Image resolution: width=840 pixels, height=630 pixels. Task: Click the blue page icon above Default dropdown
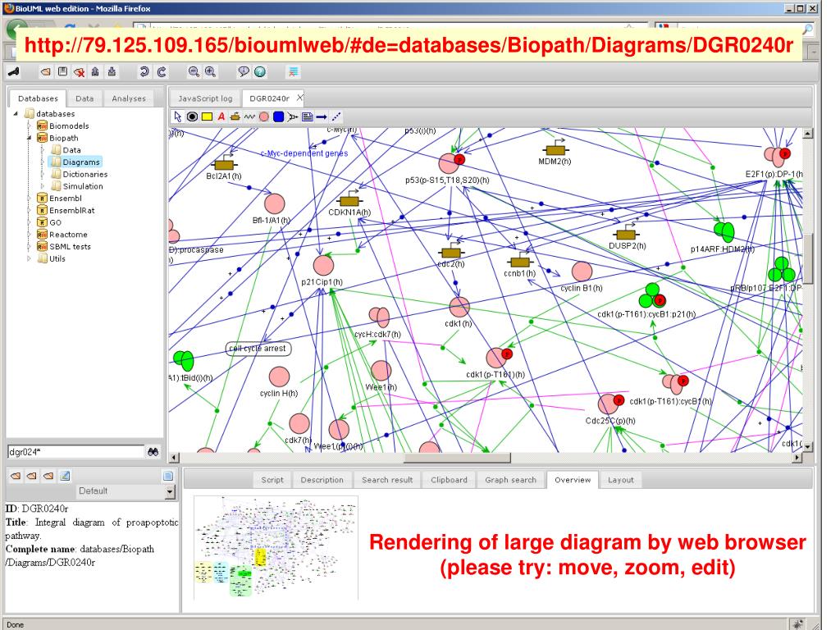pos(167,476)
